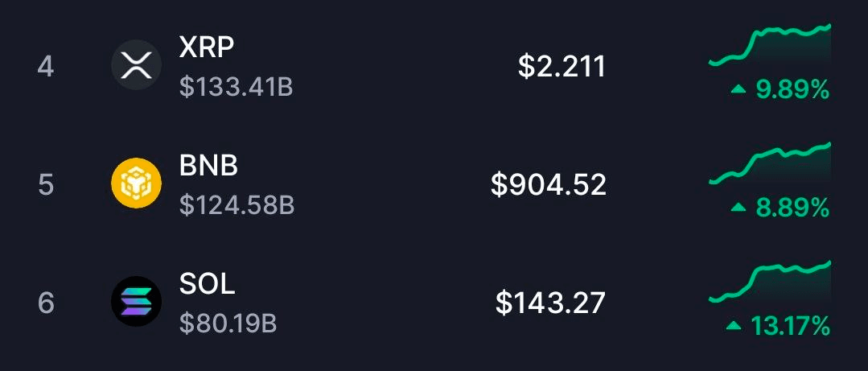Select the SOL coin name
This screenshot has height=371, width=868.
pyautogui.click(x=207, y=283)
